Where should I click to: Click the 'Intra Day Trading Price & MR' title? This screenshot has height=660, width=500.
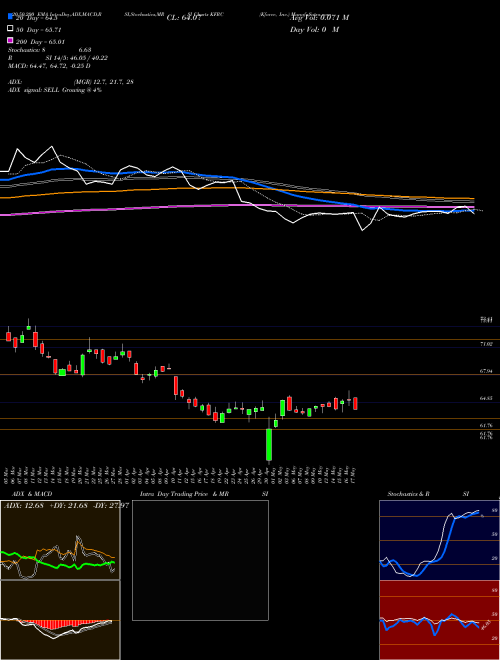[x=184, y=494]
